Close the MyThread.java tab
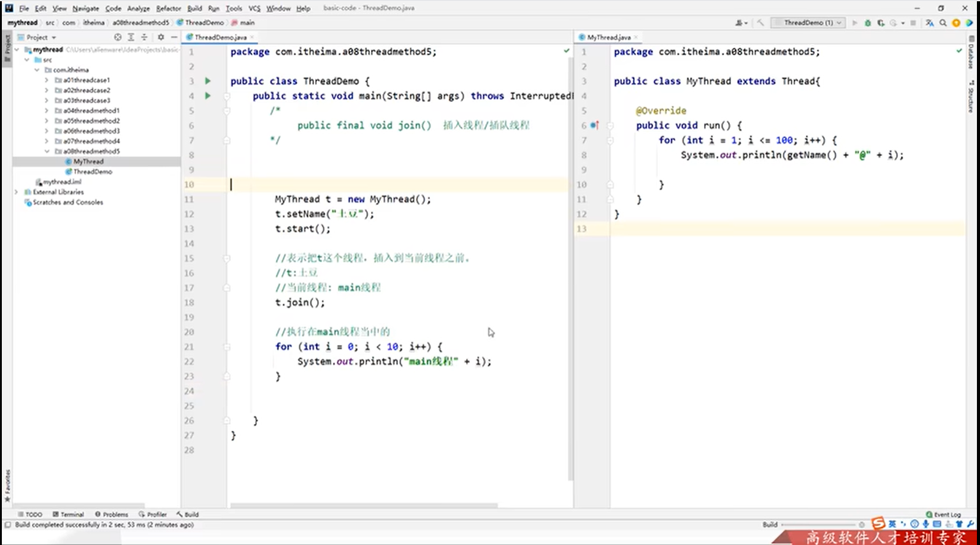The width and height of the screenshot is (980, 545). tap(636, 37)
